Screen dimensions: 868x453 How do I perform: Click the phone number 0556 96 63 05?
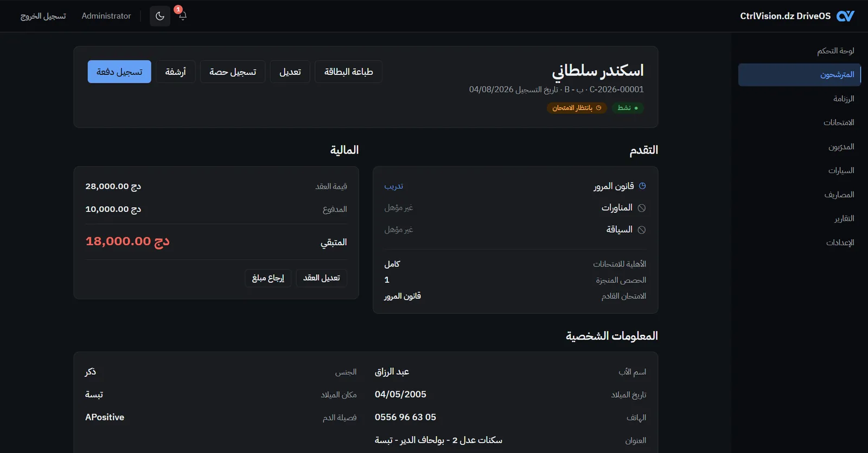(x=405, y=417)
